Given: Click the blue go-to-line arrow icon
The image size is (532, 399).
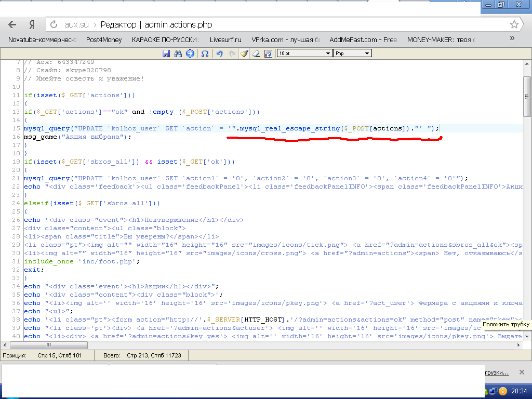Looking at the screenshot, I should [190, 54].
